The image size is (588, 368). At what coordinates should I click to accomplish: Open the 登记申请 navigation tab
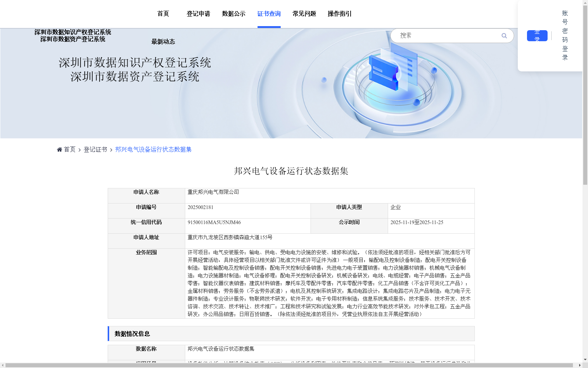[x=198, y=14]
